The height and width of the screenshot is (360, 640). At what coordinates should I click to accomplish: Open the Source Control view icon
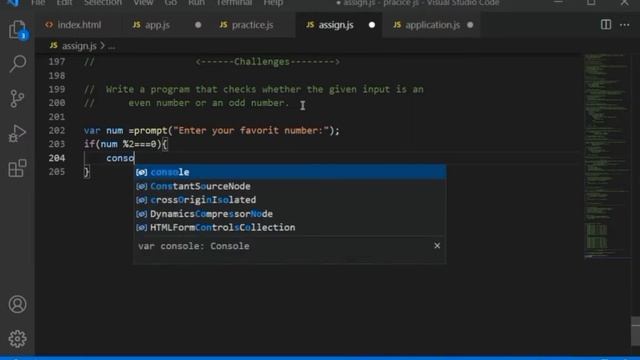17,98
